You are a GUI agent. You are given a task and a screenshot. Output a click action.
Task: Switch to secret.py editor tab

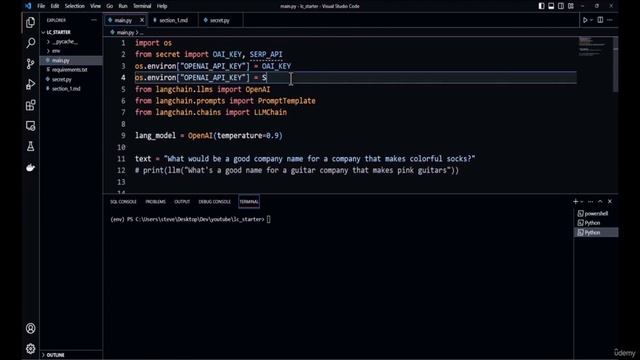tap(220, 20)
